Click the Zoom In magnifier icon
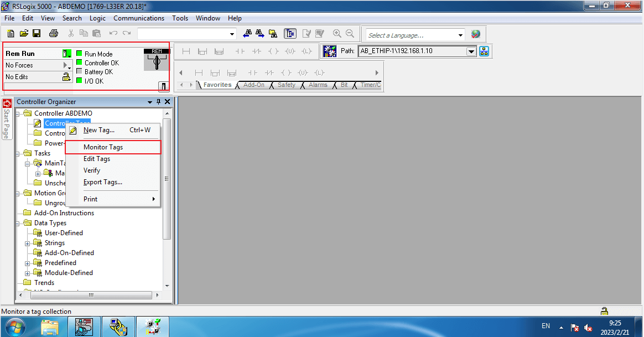The image size is (644, 337). [x=337, y=34]
